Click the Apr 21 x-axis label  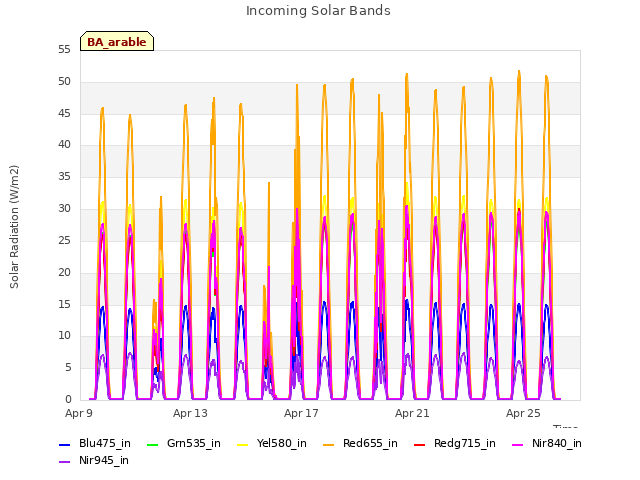pos(412,413)
